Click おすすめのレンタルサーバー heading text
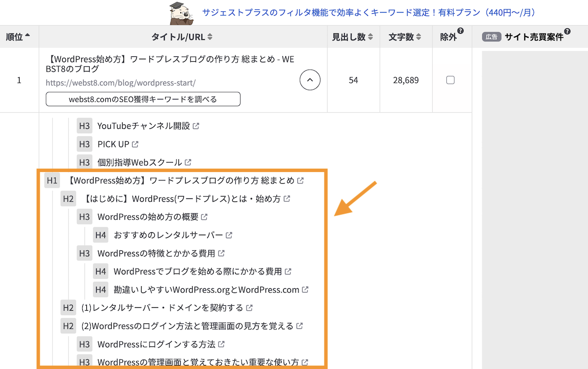 coord(168,235)
